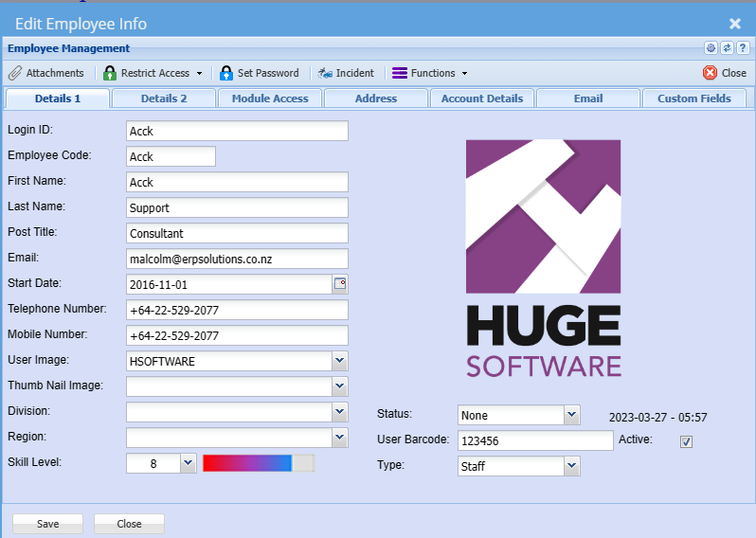Switch to the Module Access tab
The height and width of the screenshot is (538, 756).
pyautogui.click(x=270, y=99)
